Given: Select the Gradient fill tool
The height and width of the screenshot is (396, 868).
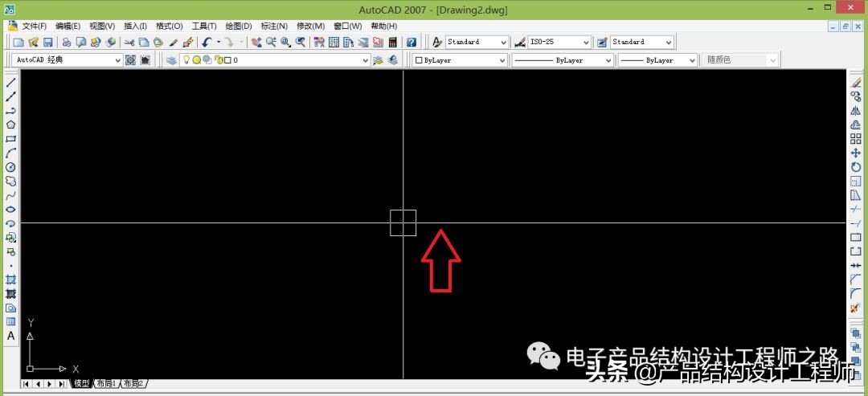Looking at the screenshot, I should pyautogui.click(x=10, y=294).
